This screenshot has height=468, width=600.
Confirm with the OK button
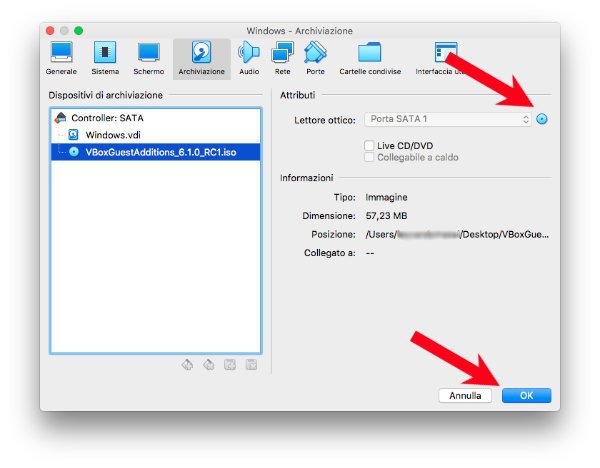click(527, 395)
